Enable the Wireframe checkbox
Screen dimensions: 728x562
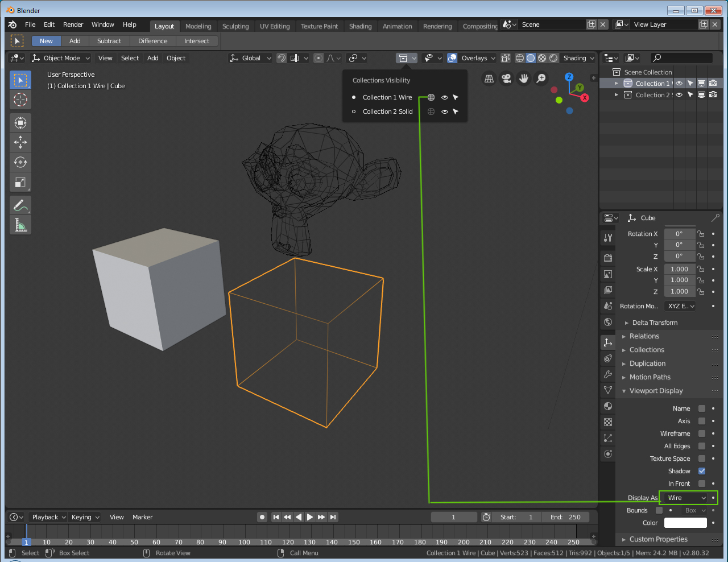coord(702,433)
